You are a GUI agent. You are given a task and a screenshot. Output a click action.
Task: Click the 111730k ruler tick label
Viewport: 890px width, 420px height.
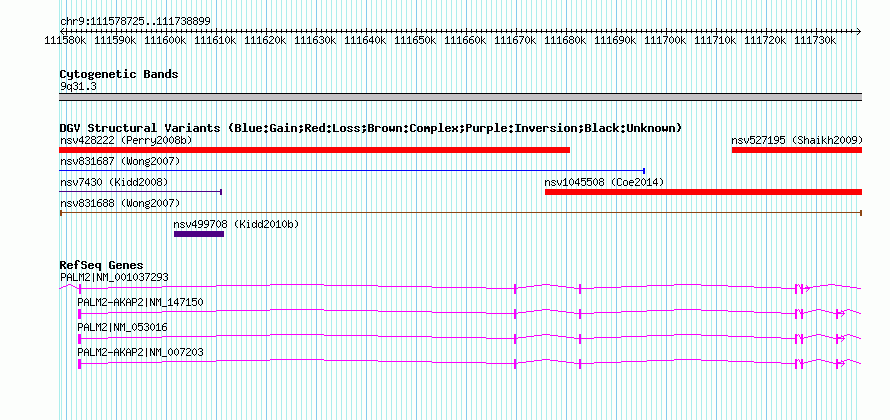pos(816,40)
